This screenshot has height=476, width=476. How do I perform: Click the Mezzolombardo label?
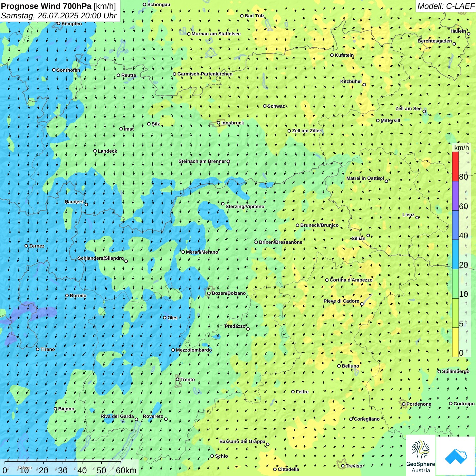click(194, 350)
